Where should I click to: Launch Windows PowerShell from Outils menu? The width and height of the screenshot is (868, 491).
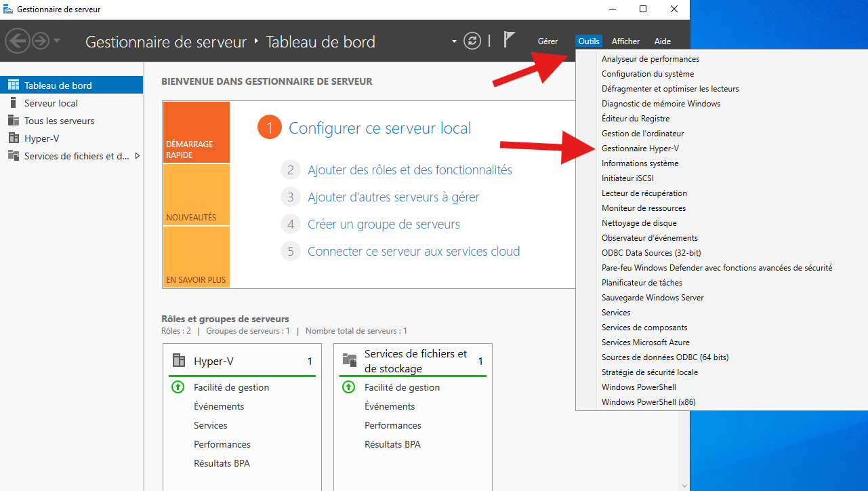pyautogui.click(x=638, y=387)
